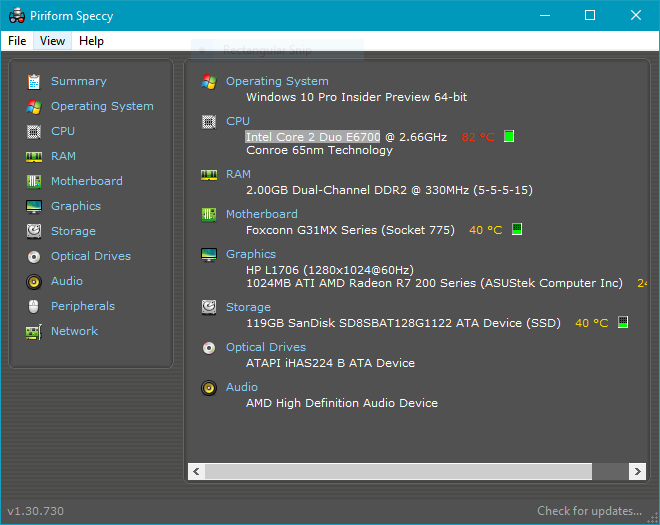Select Operating System in the sidebar
This screenshot has width=660, height=525.
pyautogui.click(x=102, y=106)
